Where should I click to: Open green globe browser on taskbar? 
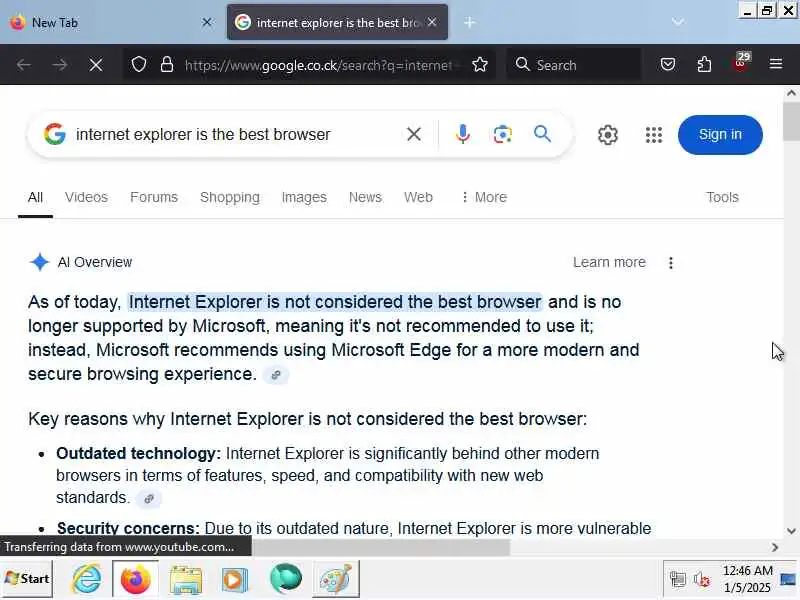click(286, 579)
